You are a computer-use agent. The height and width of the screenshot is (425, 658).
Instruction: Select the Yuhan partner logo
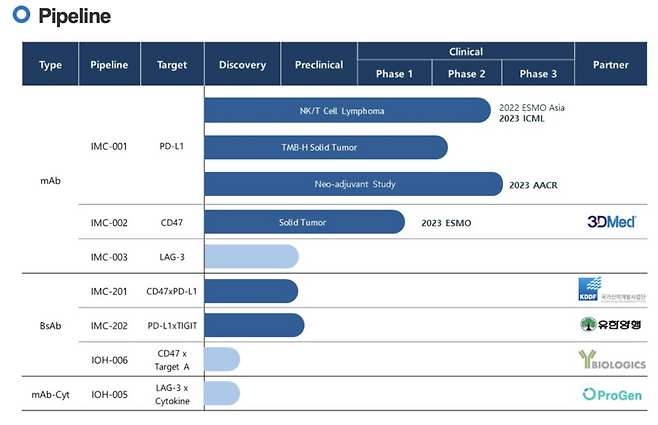point(610,324)
